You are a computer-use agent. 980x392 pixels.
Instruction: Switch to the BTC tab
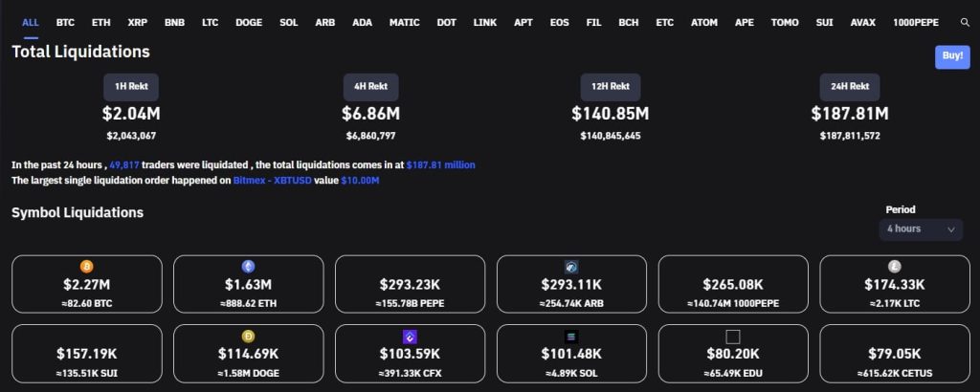[65, 23]
